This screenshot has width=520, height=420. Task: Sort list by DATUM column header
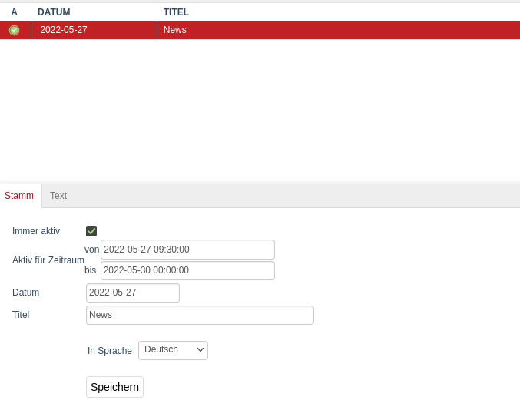point(54,12)
